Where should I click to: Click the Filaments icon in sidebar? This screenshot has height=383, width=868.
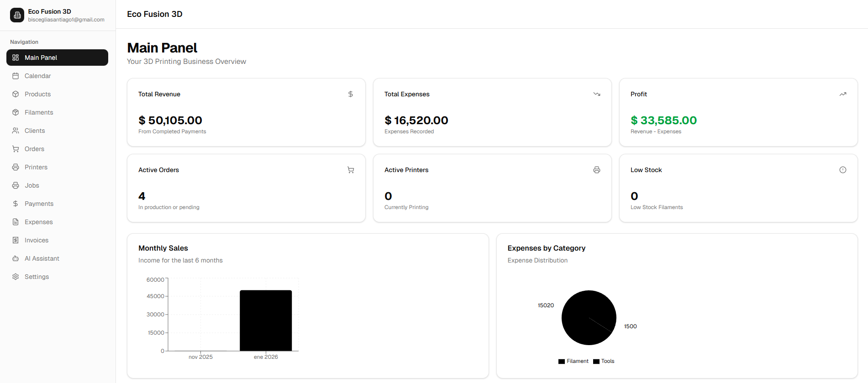point(16,112)
